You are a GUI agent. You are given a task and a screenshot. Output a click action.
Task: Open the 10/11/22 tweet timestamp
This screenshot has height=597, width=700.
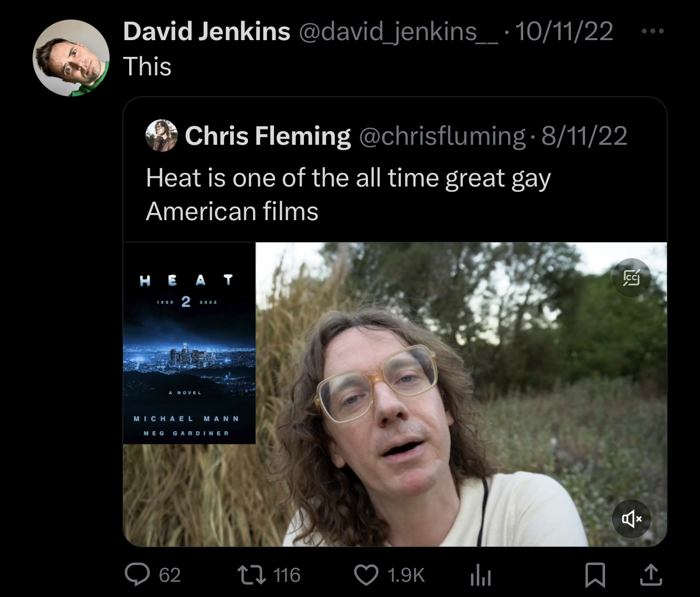point(564,31)
